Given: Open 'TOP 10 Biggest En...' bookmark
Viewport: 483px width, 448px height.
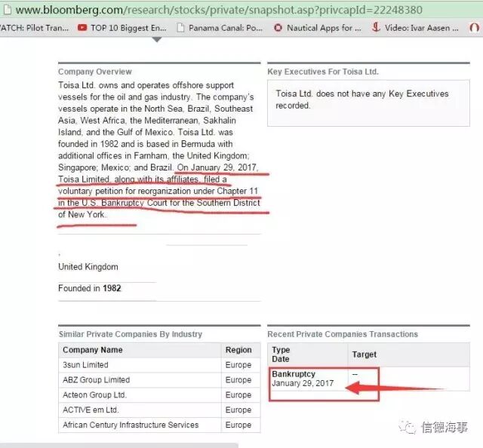Looking at the screenshot, I should click(x=128, y=28).
